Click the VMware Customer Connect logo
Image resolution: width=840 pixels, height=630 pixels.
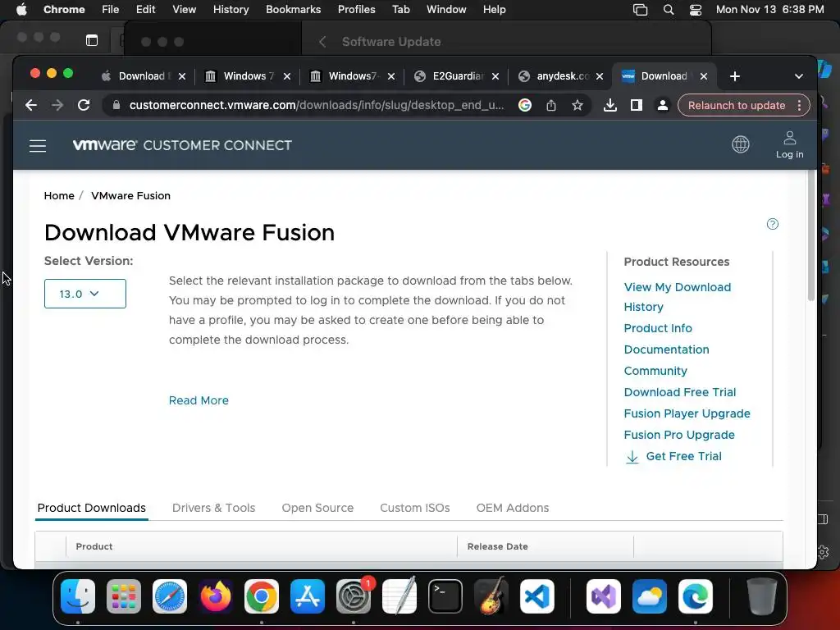(x=182, y=145)
